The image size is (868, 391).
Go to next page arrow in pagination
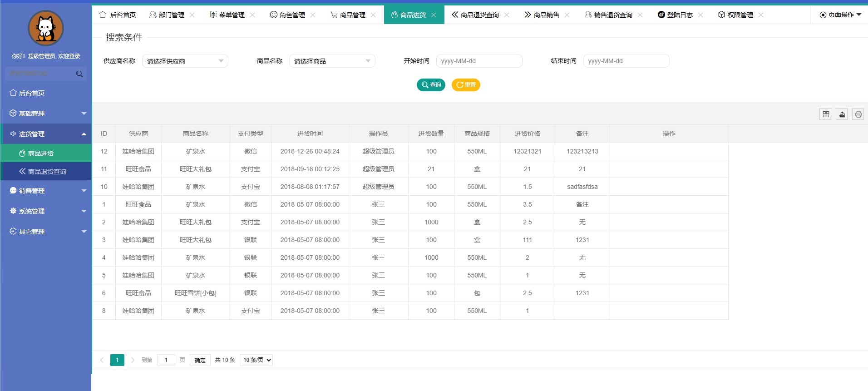[x=133, y=360]
